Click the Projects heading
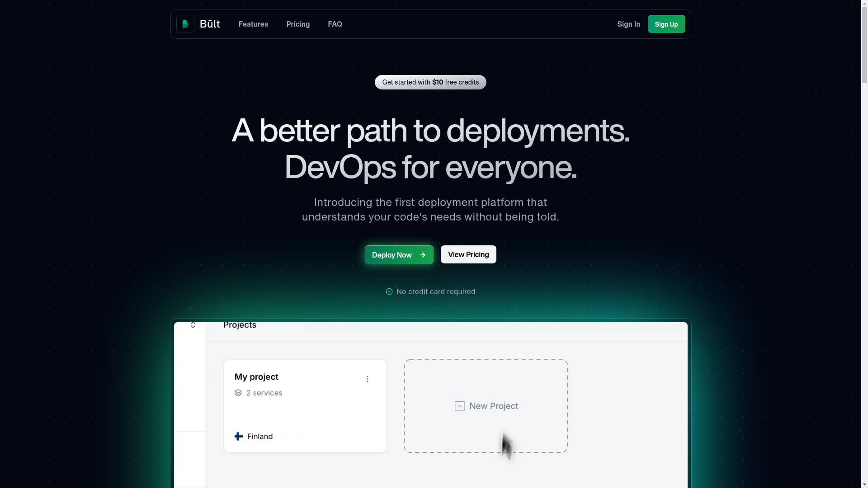 [240, 325]
